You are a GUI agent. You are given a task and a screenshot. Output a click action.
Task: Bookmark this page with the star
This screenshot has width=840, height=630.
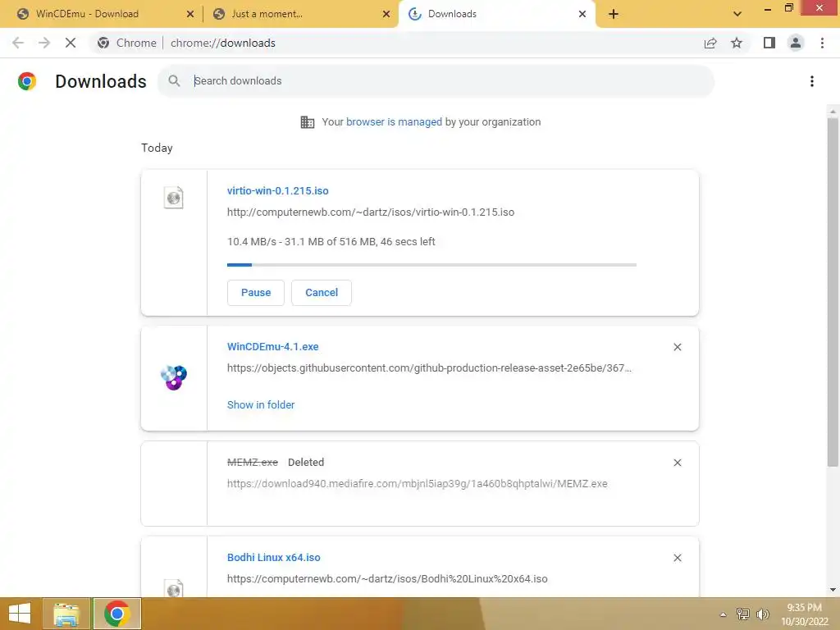click(737, 43)
